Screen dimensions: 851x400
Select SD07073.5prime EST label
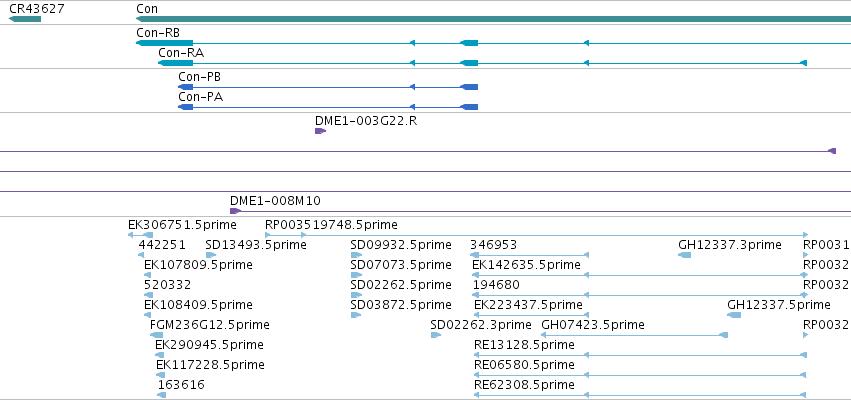(401, 265)
